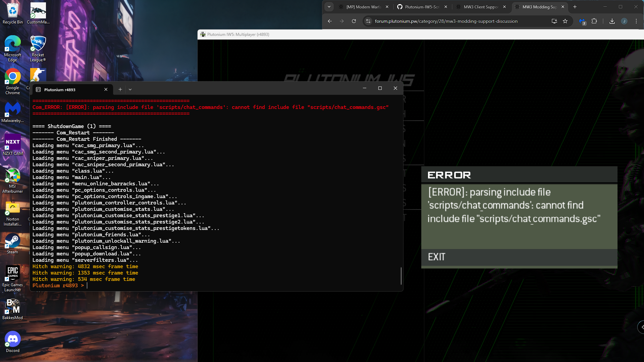This screenshot has height=362, width=644.
Task: Open the browser extension with badge 7
Action: 583,21
